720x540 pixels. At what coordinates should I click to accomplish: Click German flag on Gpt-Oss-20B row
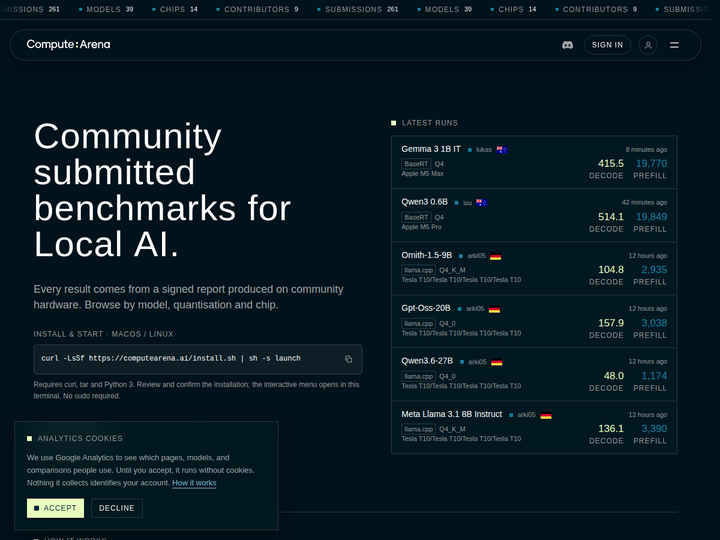click(494, 309)
